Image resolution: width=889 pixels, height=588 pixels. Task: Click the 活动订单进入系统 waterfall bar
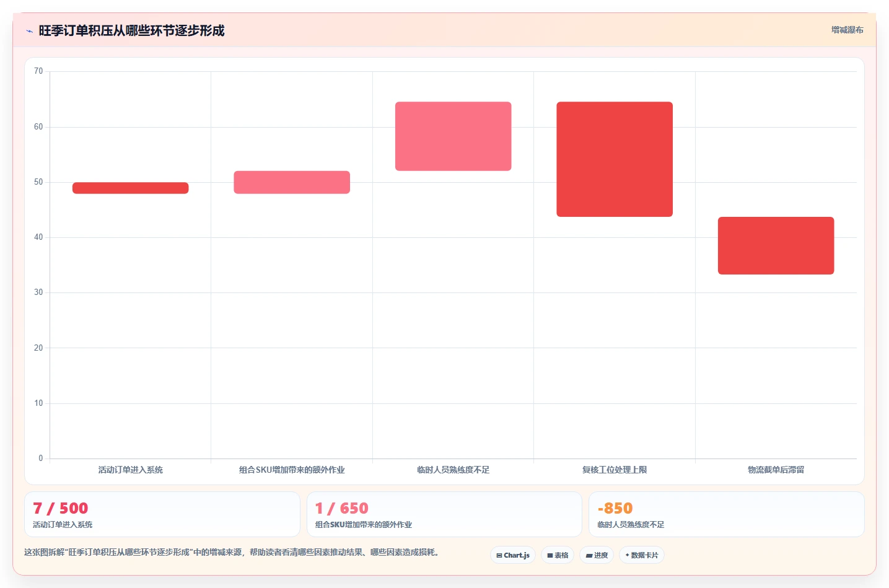(131, 188)
